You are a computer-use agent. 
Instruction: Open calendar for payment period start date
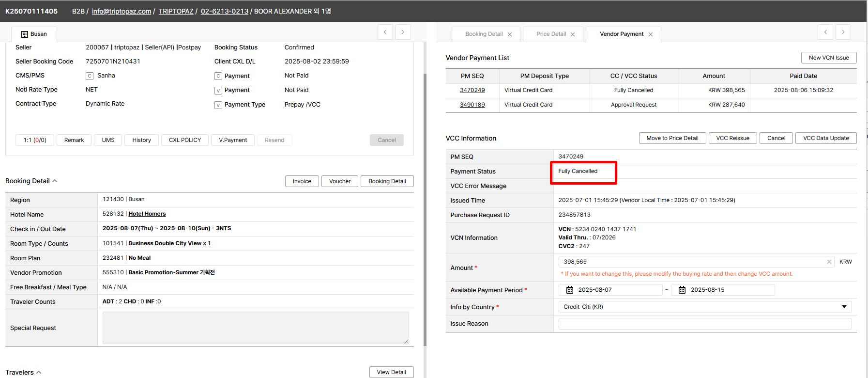tap(570, 290)
